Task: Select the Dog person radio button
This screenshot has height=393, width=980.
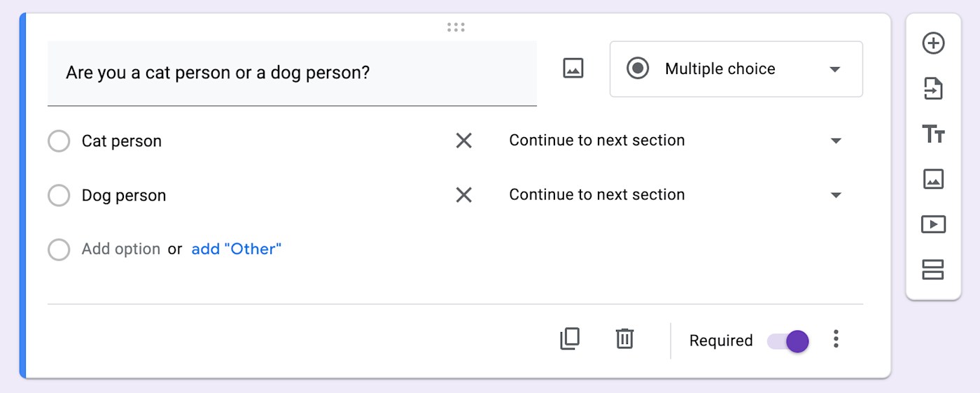Action: click(x=59, y=196)
